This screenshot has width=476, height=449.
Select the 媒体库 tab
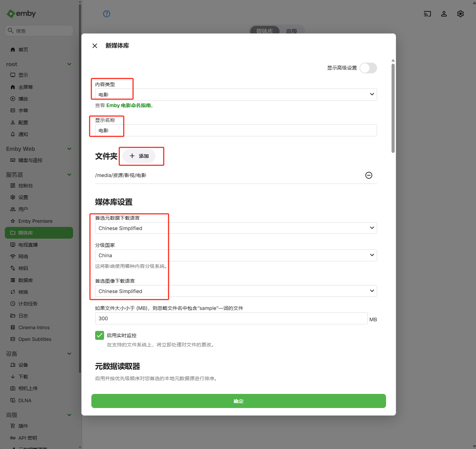(x=264, y=31)
